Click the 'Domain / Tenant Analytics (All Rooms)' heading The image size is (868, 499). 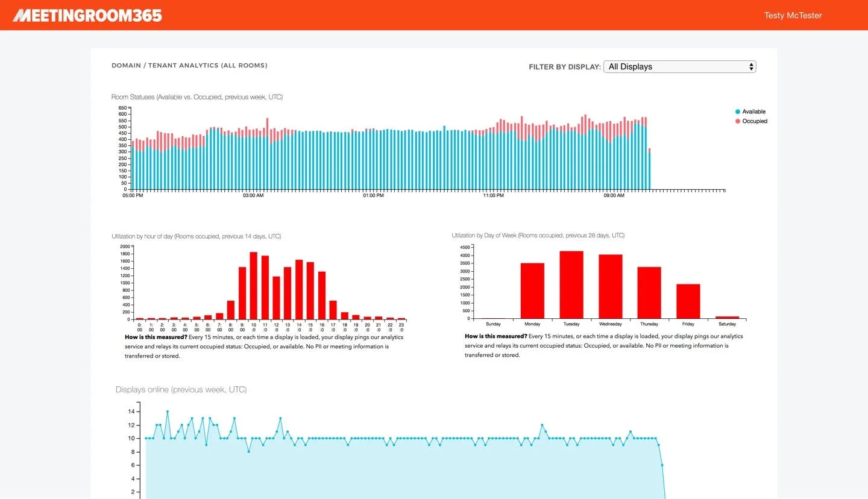(x=189, y=65)
